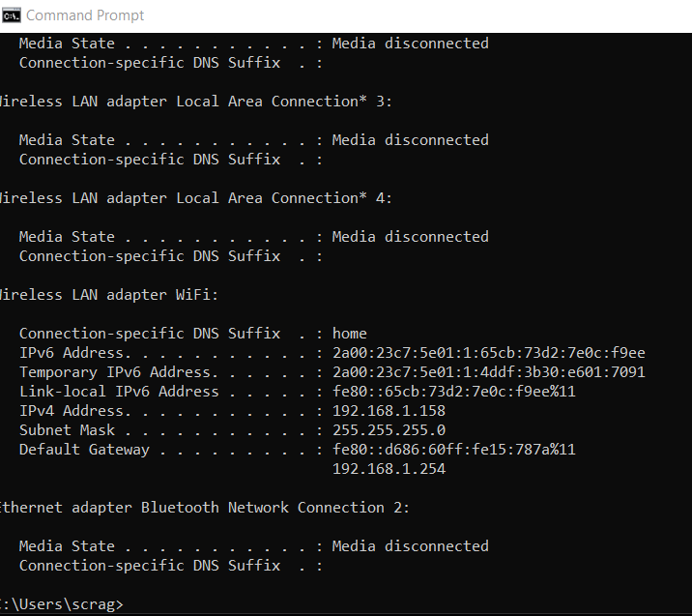692x616 pixels.
Task: Click the link-local IPv6 address value
Action: coord(453,392)
